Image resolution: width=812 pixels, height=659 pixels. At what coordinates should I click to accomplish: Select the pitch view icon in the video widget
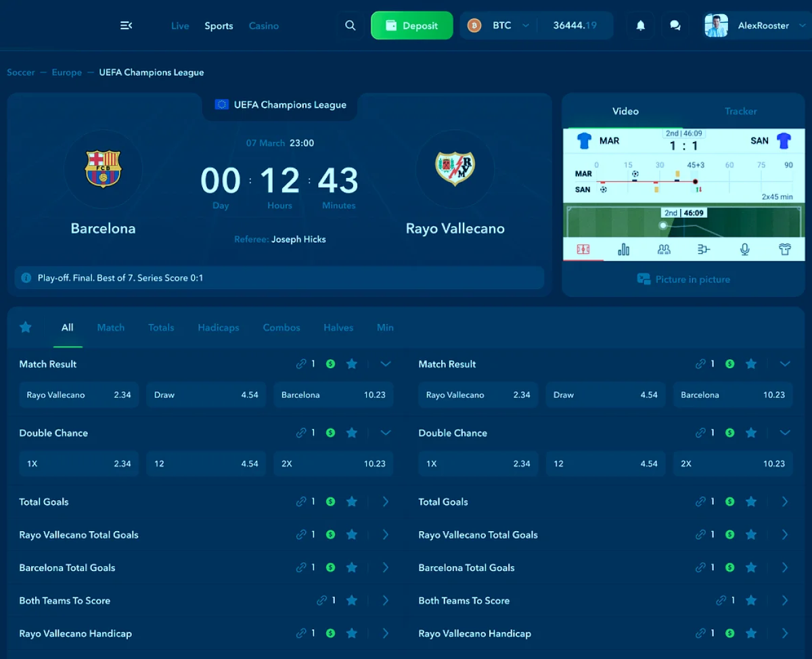click(583, 248)
